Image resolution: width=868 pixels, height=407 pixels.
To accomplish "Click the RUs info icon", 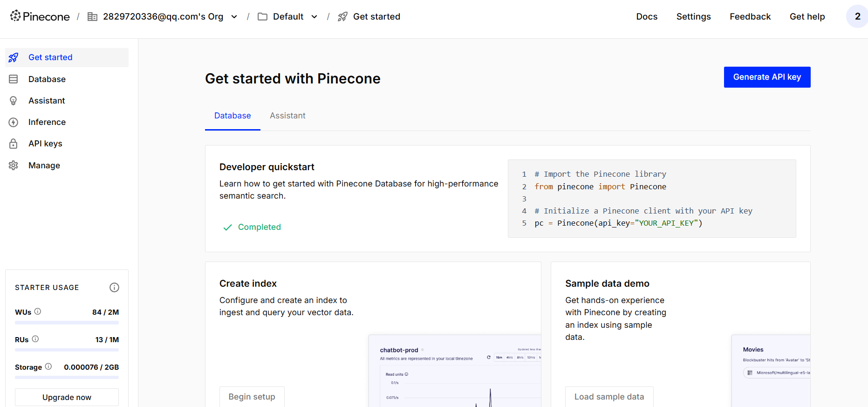I will [x=35, y=339].
